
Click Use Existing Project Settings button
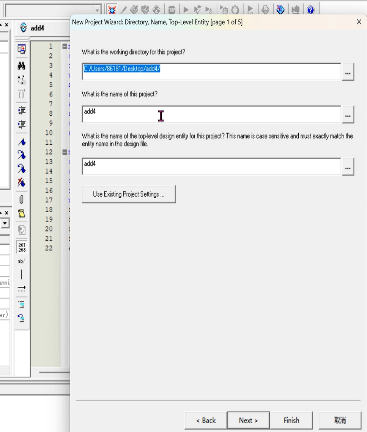pos(129,194)
